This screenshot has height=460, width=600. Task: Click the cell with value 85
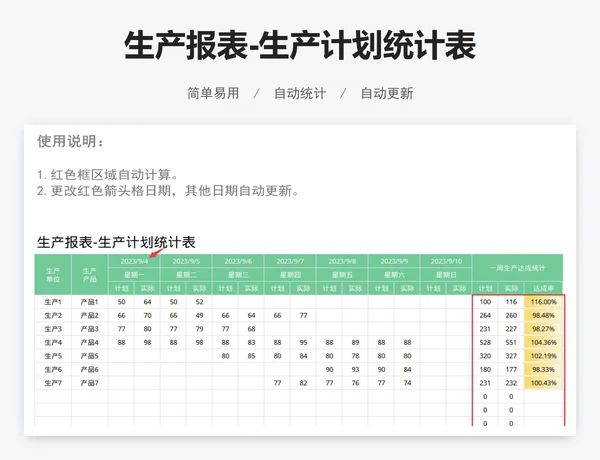point(251,356)
